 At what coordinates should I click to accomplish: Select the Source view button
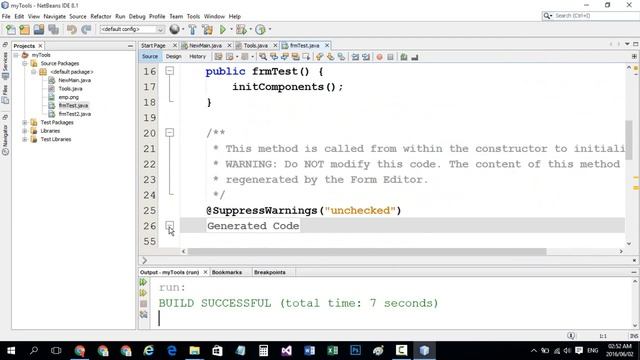coord(150,57)
